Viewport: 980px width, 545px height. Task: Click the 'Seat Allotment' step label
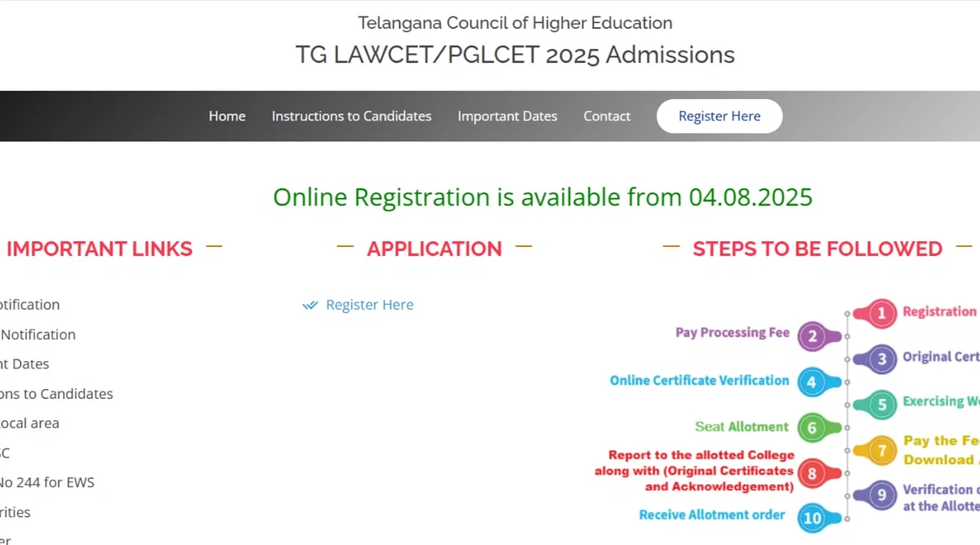742,427
